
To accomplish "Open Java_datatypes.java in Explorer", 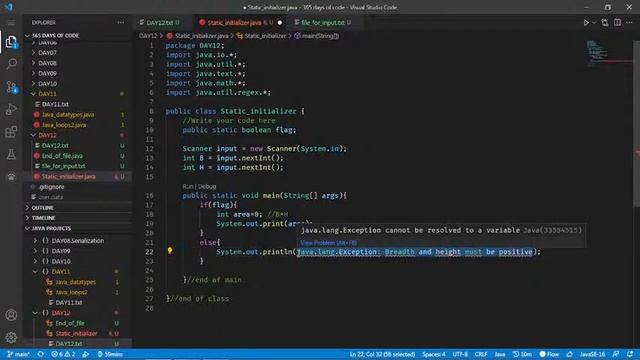I will (x=68, y=115).
